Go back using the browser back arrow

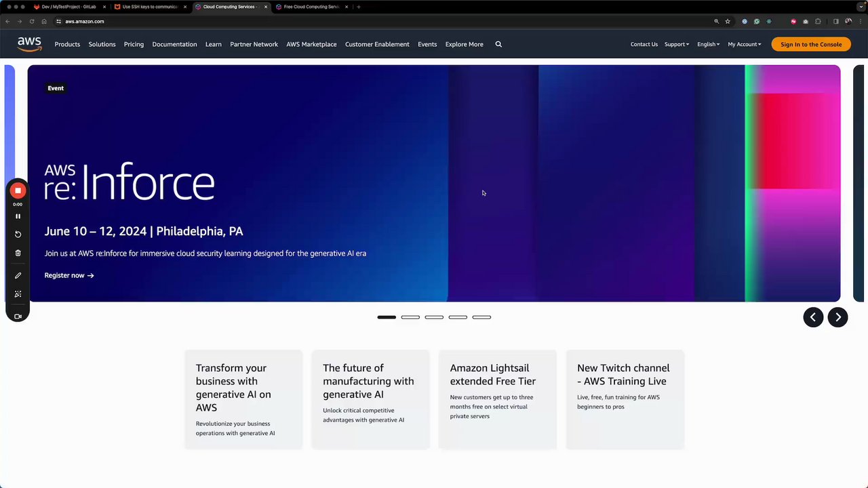pyautogui.click(x=7, y=22)
